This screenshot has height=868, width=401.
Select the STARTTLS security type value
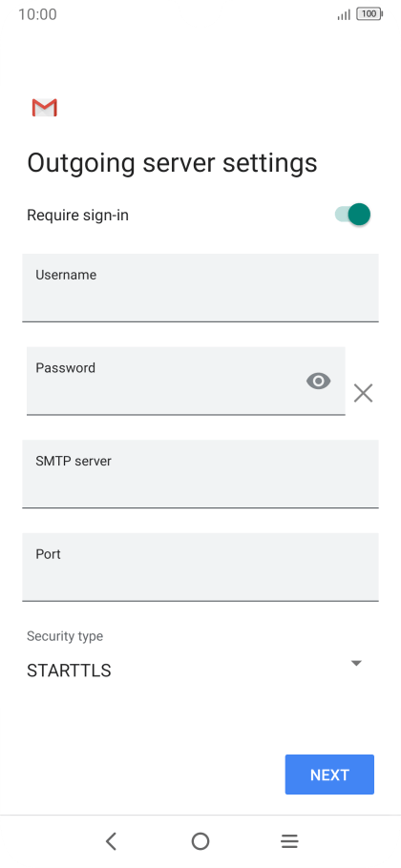point(70,671)
